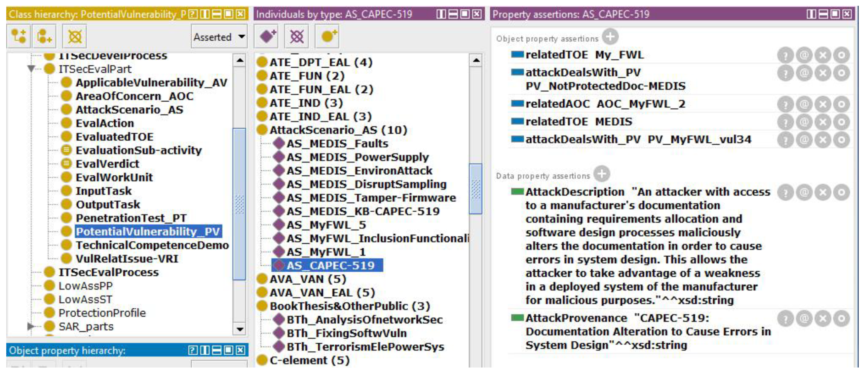Click the Add sibling class icon
Screen dimensions: 868x377
44,36
